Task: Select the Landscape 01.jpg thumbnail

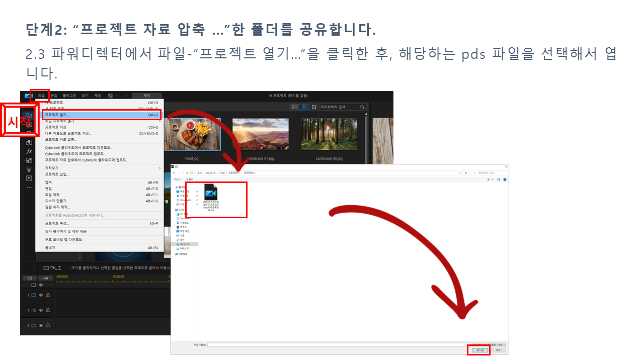Action: click(261, 134)
